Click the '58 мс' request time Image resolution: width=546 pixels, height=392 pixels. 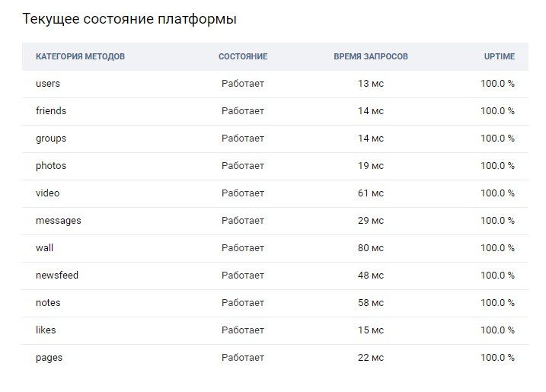(371, 302)
